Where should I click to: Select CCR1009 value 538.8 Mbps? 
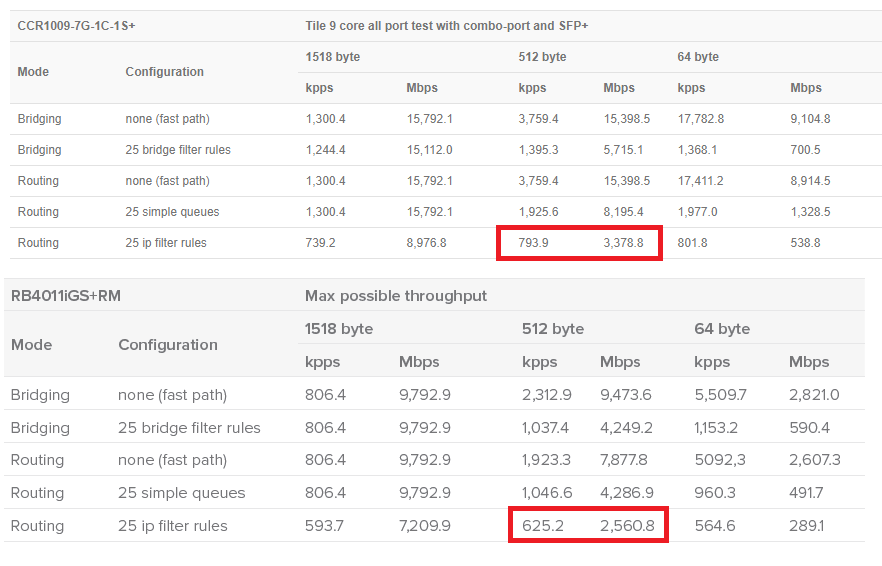pyautogui.click(x=805, y=242)
